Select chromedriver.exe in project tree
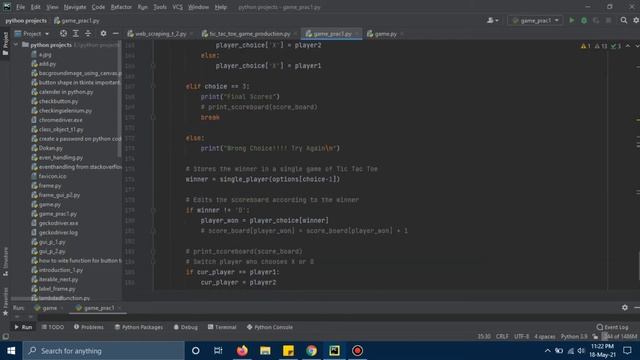 60,120
